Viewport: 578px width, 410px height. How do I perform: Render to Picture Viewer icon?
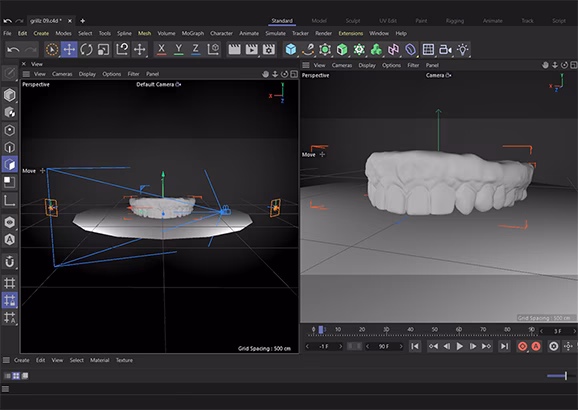(x=252, y=49)
